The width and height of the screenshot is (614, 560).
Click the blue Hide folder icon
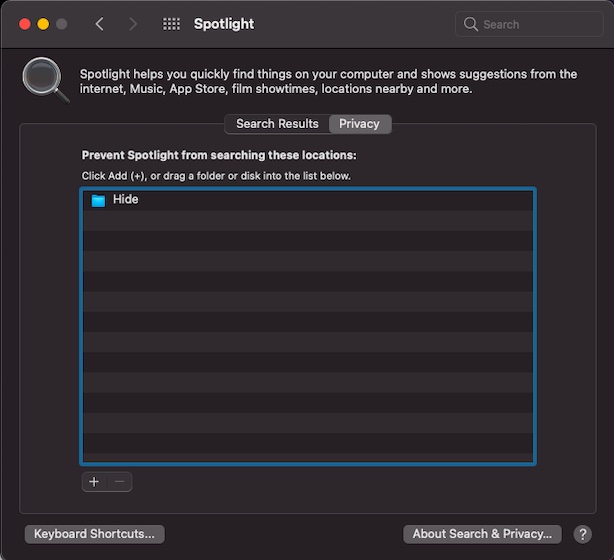click(x=98, y=200)
